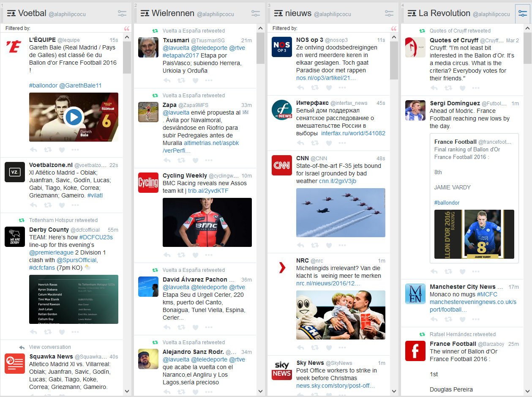Open the CNN profile avatar
The image size is (532, 397).
pyautogui.click(x=282, y=165)
